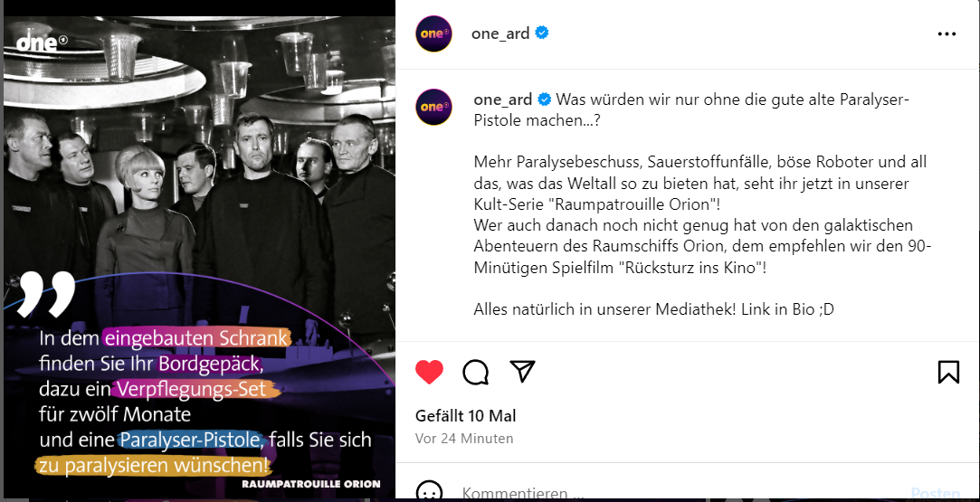Viewport: 980px width, 502px height.
Task: Click the header verified badge
Action: tap(542, 33)
